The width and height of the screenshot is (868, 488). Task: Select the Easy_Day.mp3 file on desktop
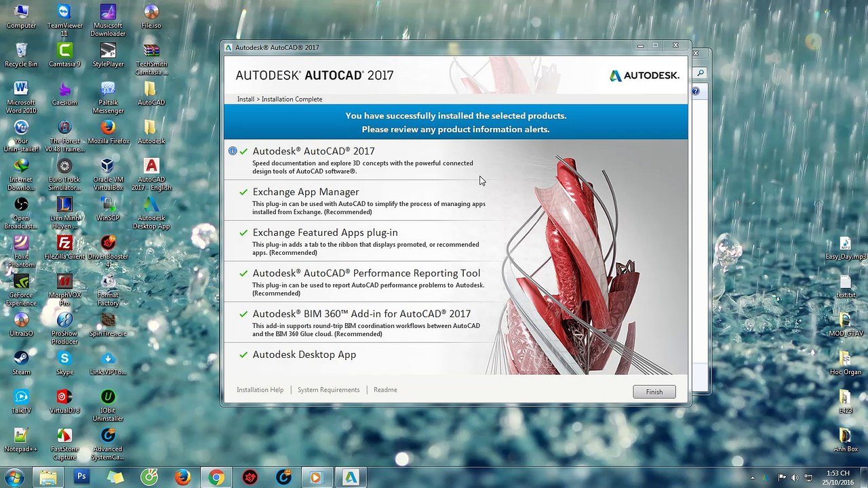845,248
